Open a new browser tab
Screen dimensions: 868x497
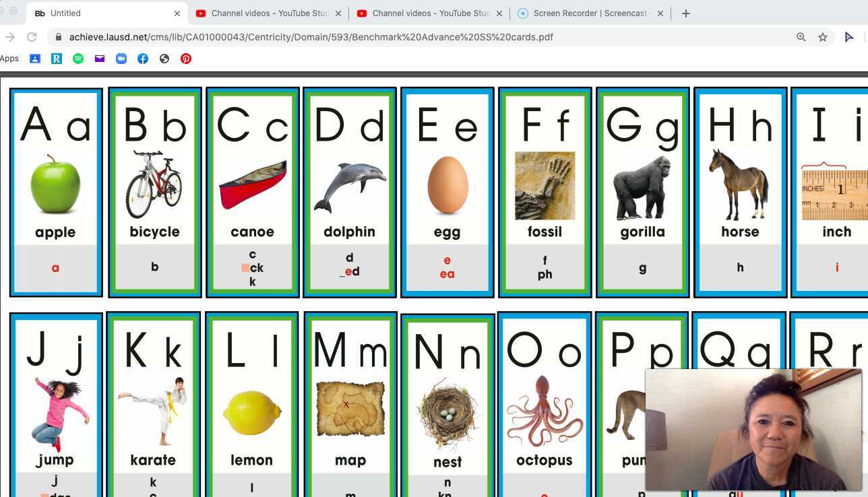(x=685, y=13)
